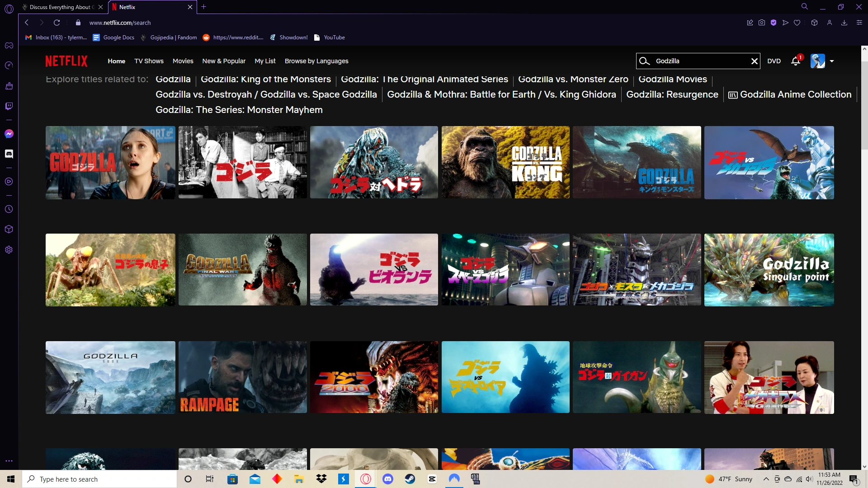
Task: Click the Netflix logo
Action: [66, 61]
